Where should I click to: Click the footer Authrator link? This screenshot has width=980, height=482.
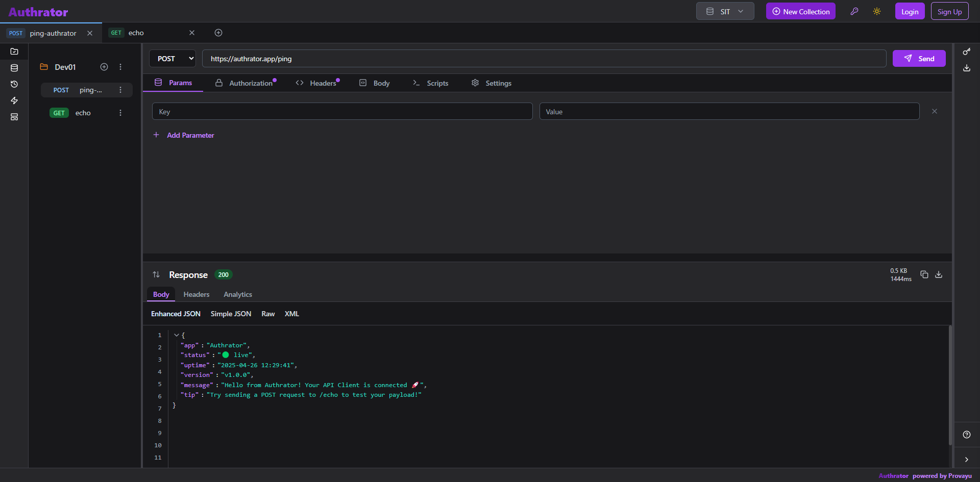tap(893, 476)
